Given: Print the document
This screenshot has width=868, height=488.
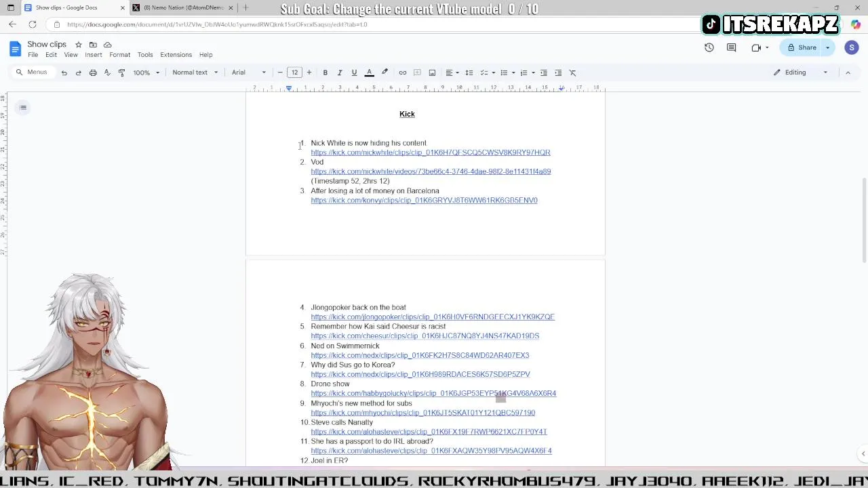Looking at the screenshot, I should [x=93, y=73].
